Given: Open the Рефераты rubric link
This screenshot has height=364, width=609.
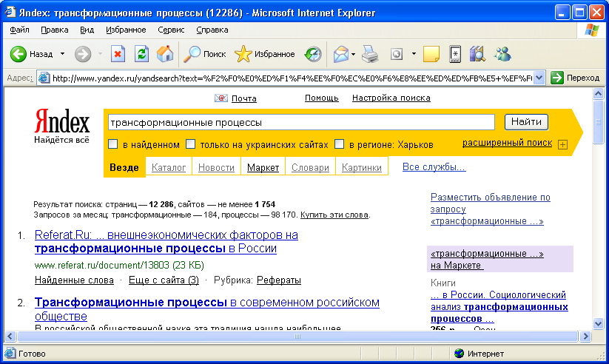Looking at the screenshot, I should 279,280.
